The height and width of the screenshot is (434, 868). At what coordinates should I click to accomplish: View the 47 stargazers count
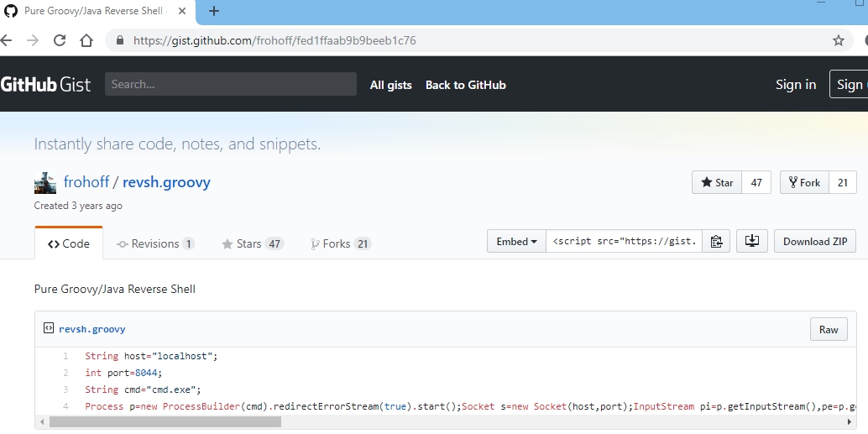[x=756, y=183]
